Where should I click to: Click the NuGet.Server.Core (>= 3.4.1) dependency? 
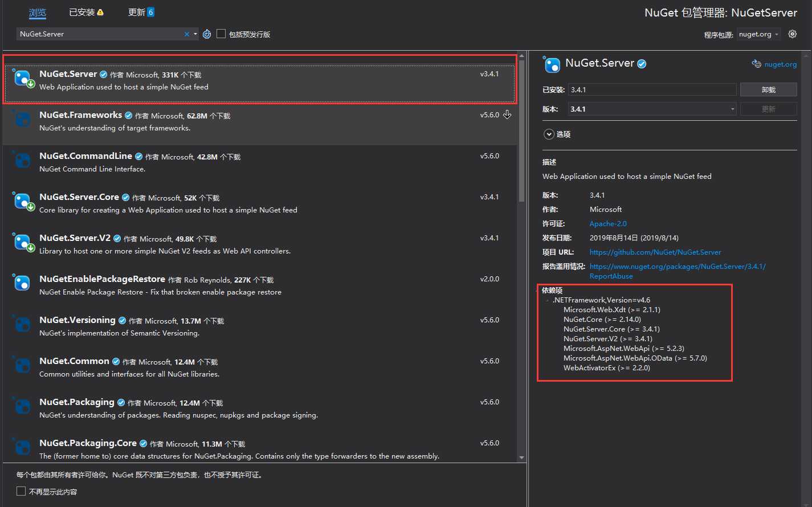[612, 329]
